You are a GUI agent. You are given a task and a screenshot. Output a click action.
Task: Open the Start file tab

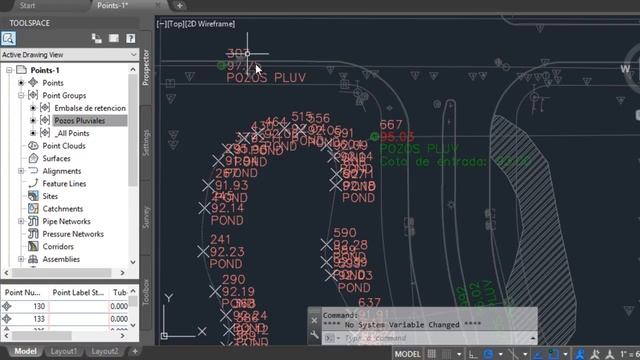click(x=27, y=5)
